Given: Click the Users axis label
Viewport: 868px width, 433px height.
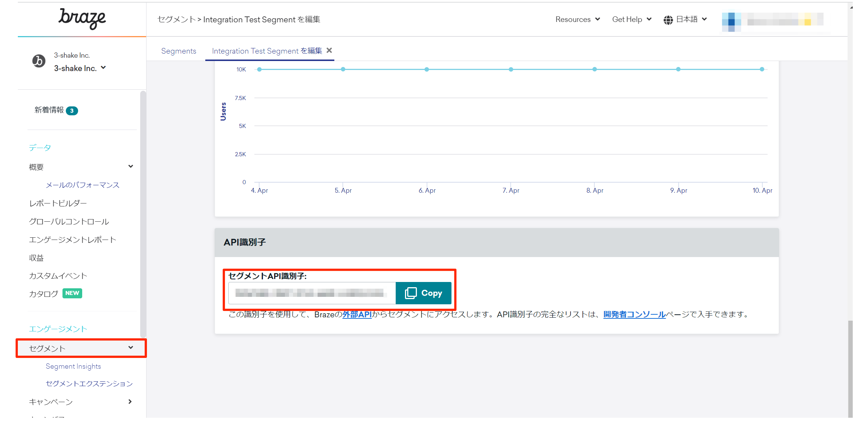Looking at the screenshot, I should coord(223,112).
